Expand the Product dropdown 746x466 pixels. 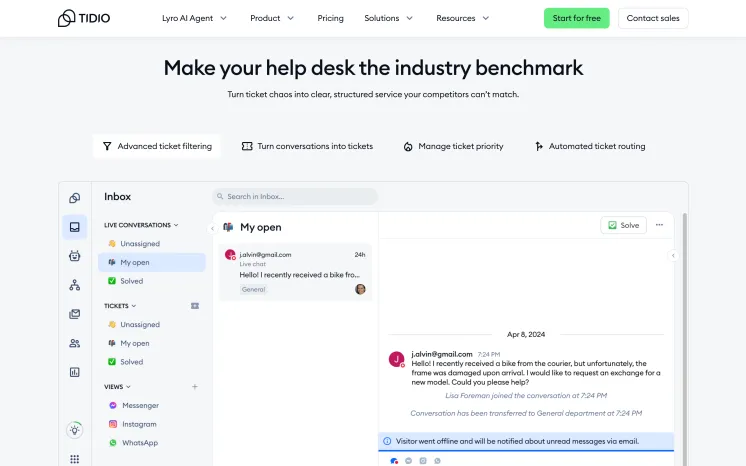[x=272, y=18]
